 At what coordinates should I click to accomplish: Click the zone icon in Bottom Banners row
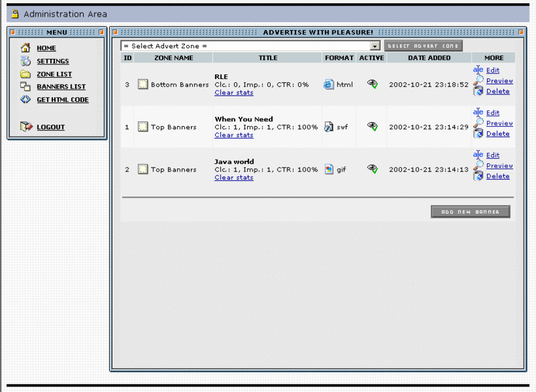coord(143,84)
